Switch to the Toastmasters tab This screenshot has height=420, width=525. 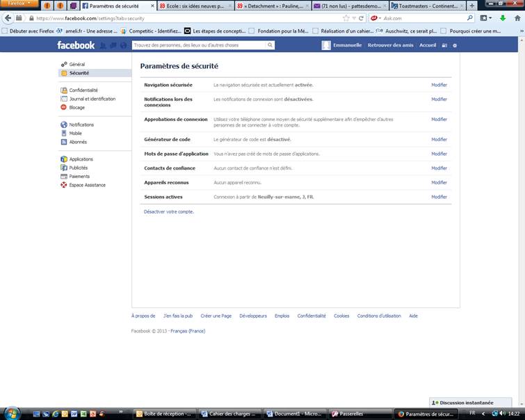pyautogui.click(x=428, y=6)
